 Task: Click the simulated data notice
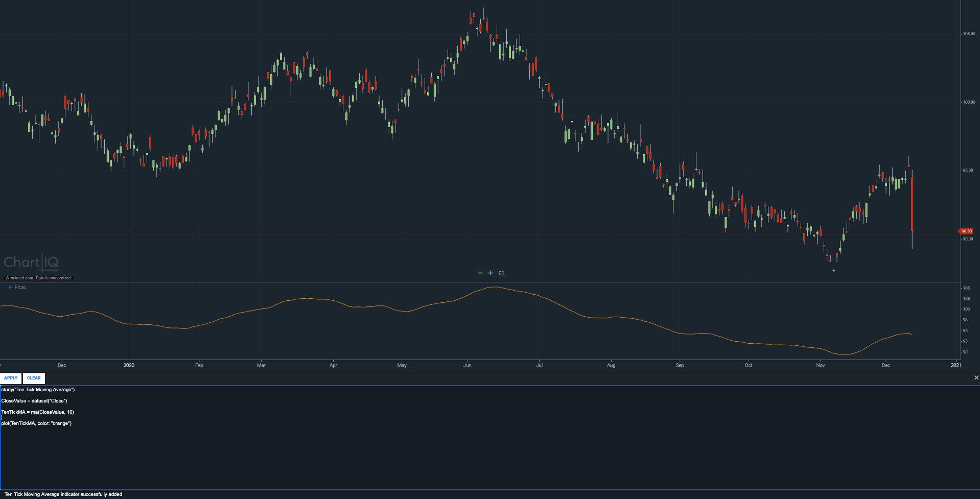point(39,278)
